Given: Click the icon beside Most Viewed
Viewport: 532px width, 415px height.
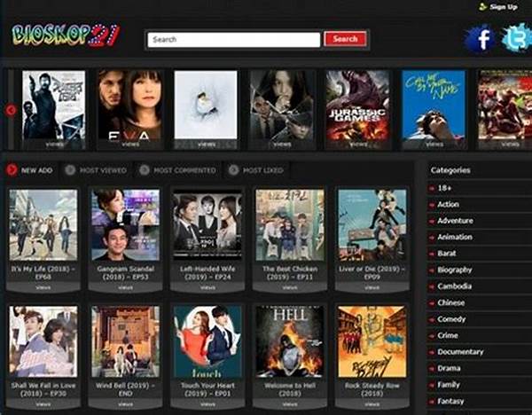Looking at the screenshot, I should coord(70,169).
